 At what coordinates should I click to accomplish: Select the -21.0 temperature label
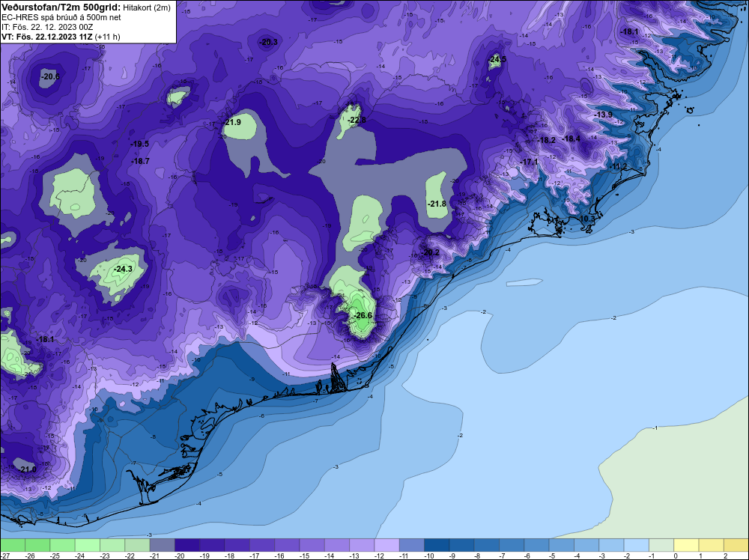[28, 469]
